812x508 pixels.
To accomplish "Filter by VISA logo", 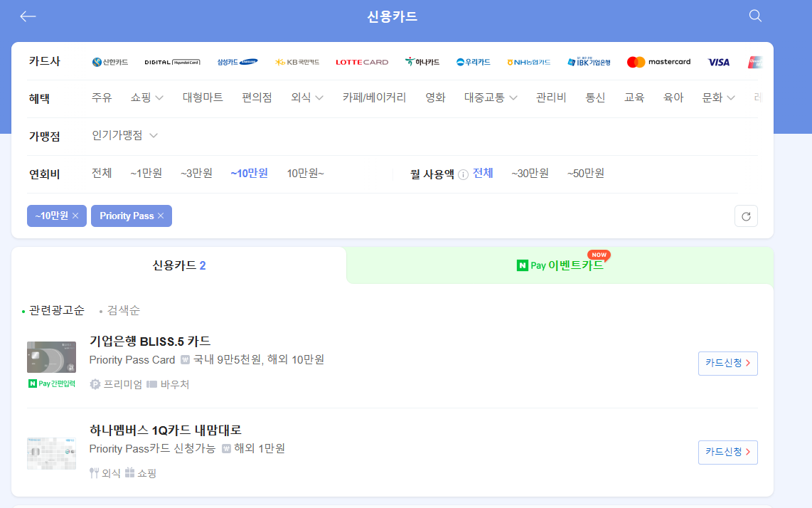I will (719, 62).
